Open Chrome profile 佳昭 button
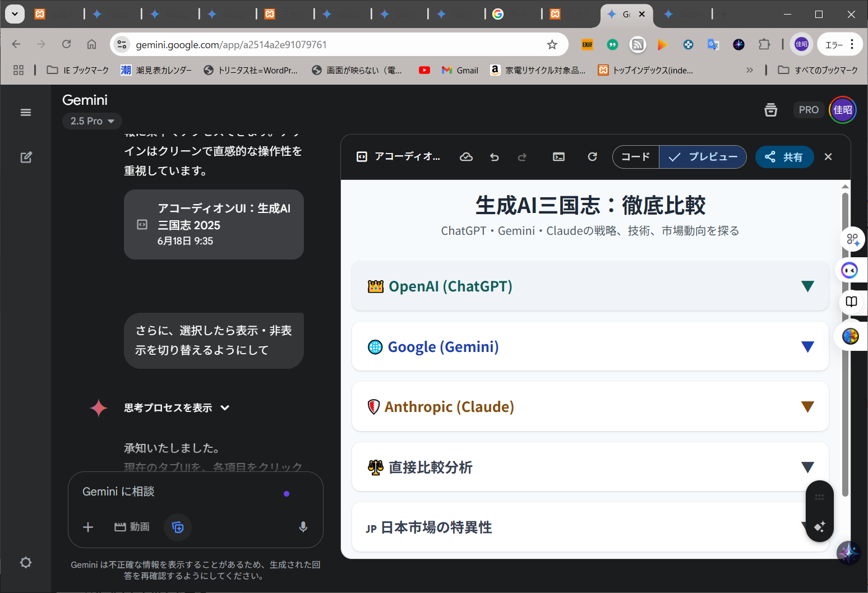The width and height of the screenshot is (868, 593). pos(802,44)
